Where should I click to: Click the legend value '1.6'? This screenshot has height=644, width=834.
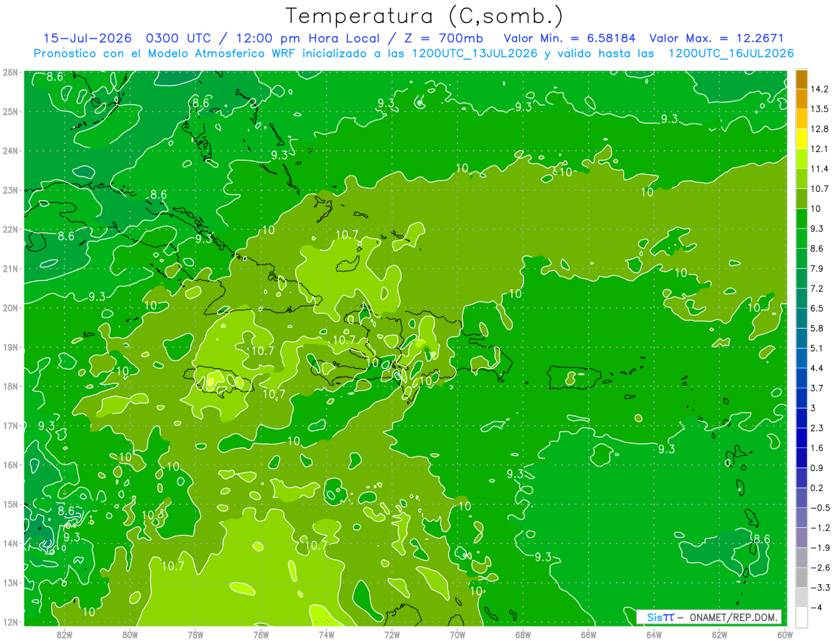[x=817, y=448]
